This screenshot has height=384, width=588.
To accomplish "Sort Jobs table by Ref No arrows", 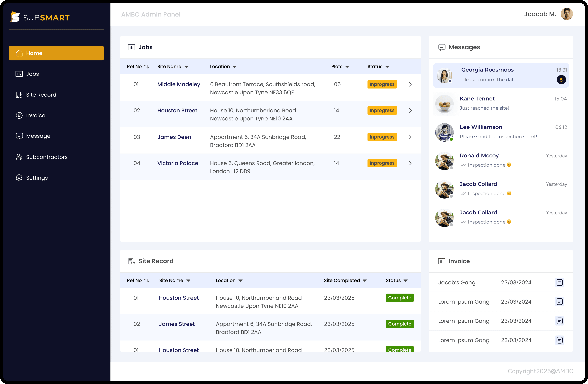I will pos(147,66).
